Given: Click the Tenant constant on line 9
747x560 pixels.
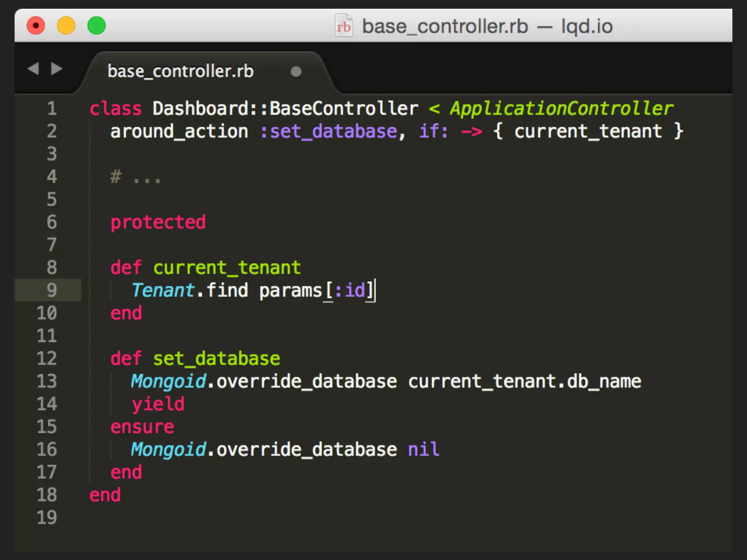Looking at the screenshot, I should click(163, 291).
